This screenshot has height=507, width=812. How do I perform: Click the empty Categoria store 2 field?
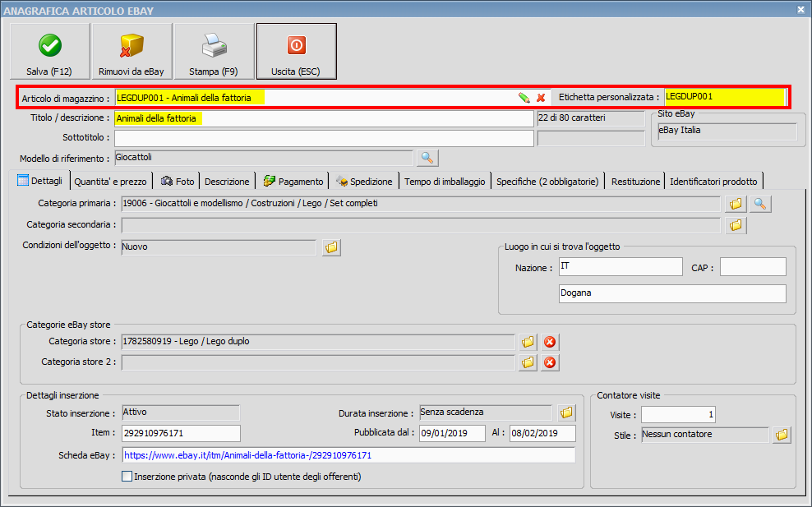(319, 362)
